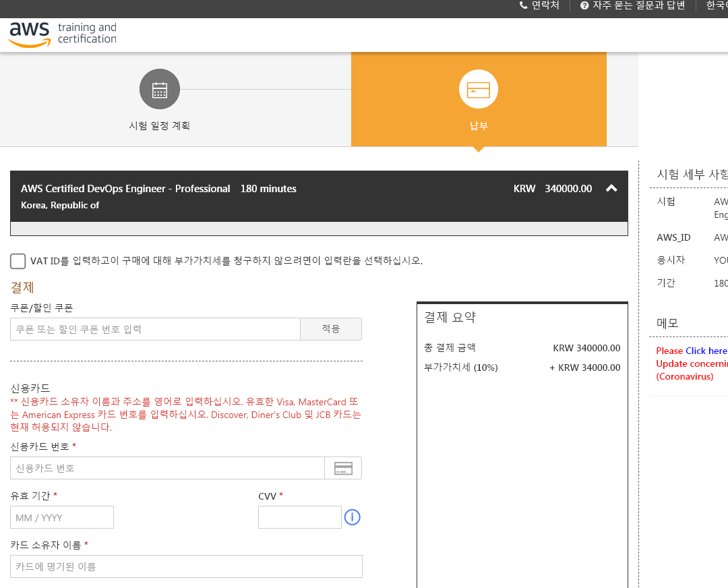728x588 pixels.
Task: Click the '메모' heading in the sidebar
Action: 667,323
